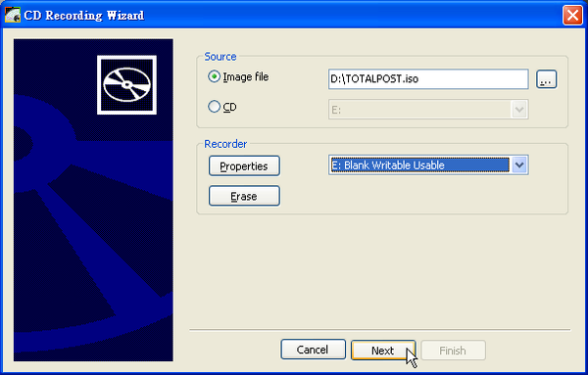The image size is (588, 375).
Task: Click the Erase button
Action: (244, 196)
